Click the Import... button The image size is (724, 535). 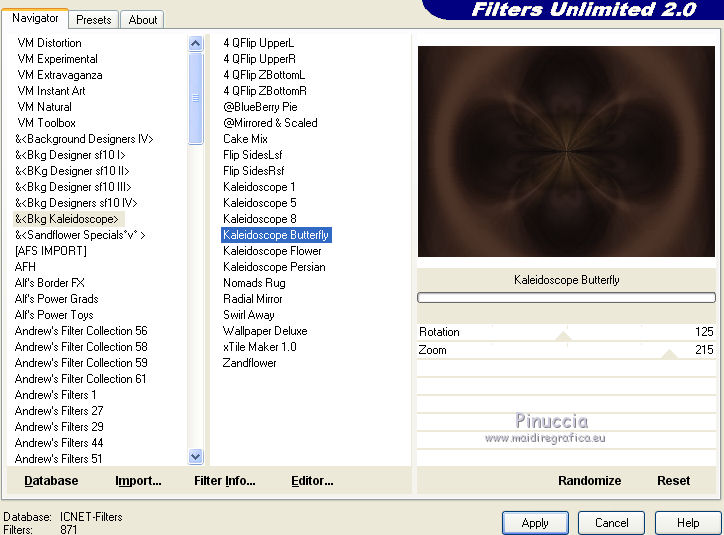click(x=138, y=481)
